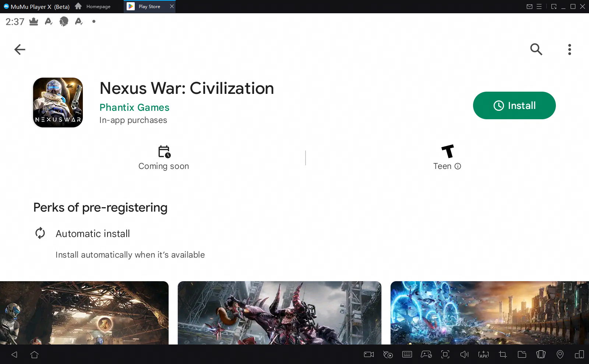Go back with the Play Store arrow

coord(20,49)
